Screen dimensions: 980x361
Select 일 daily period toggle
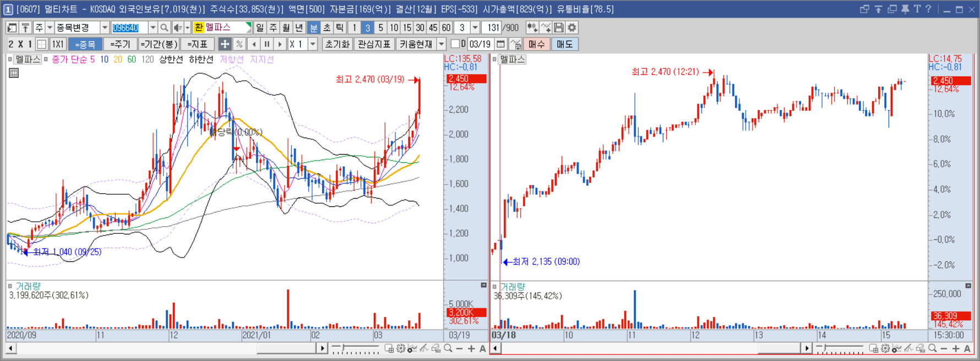tap(260, 28)
